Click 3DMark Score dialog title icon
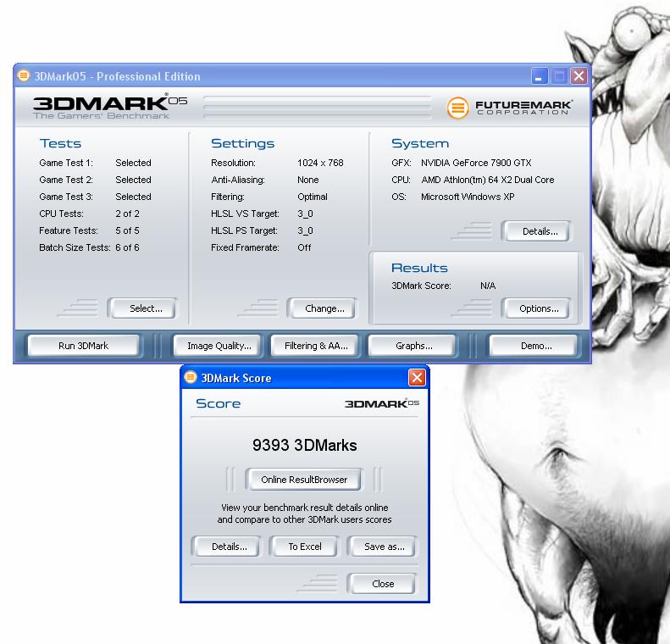 click(190, 377)
